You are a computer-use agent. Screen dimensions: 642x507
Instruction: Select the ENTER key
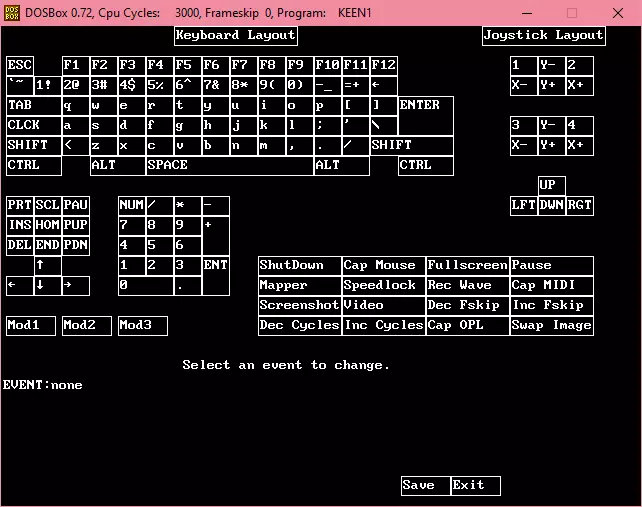pos(426,116)
